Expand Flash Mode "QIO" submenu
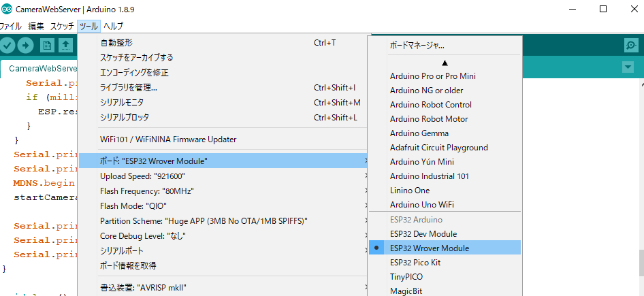 (224, 205)
